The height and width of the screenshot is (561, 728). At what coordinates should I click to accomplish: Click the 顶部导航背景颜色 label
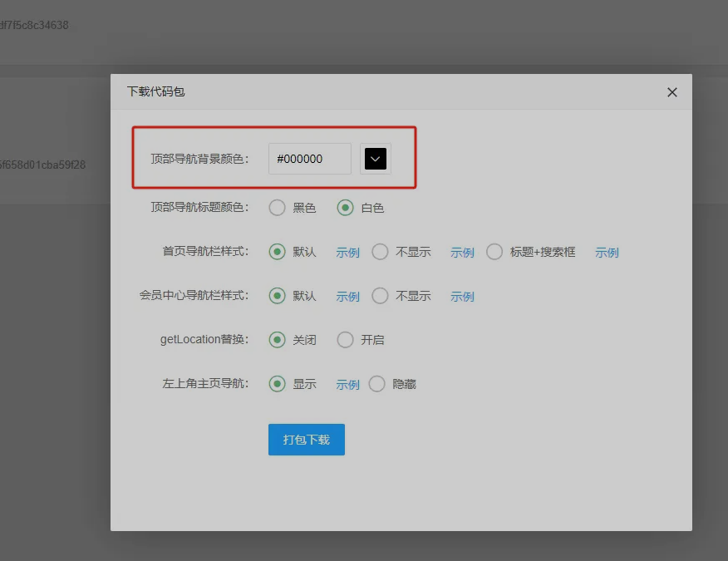click(199, 159)
